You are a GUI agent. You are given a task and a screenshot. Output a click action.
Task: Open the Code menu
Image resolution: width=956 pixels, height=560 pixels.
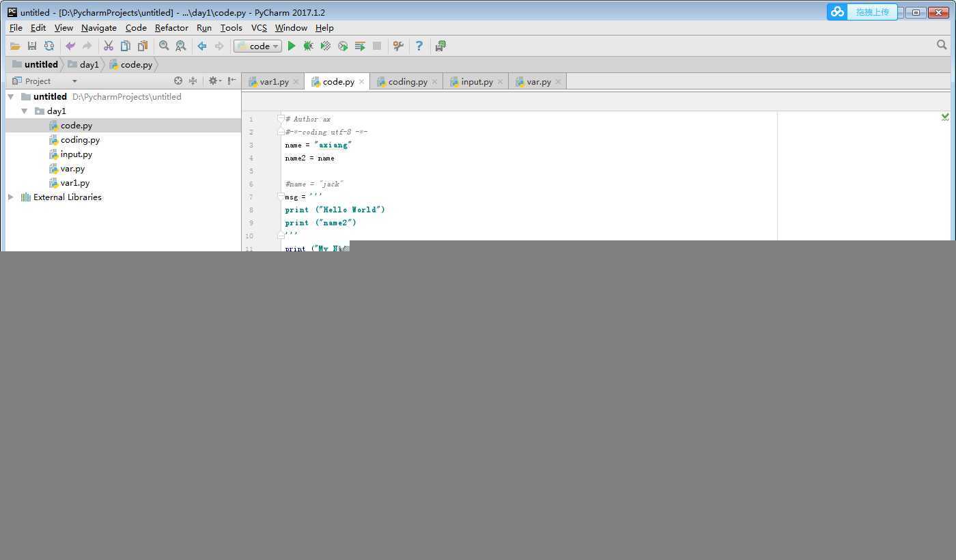click(136, 27)
